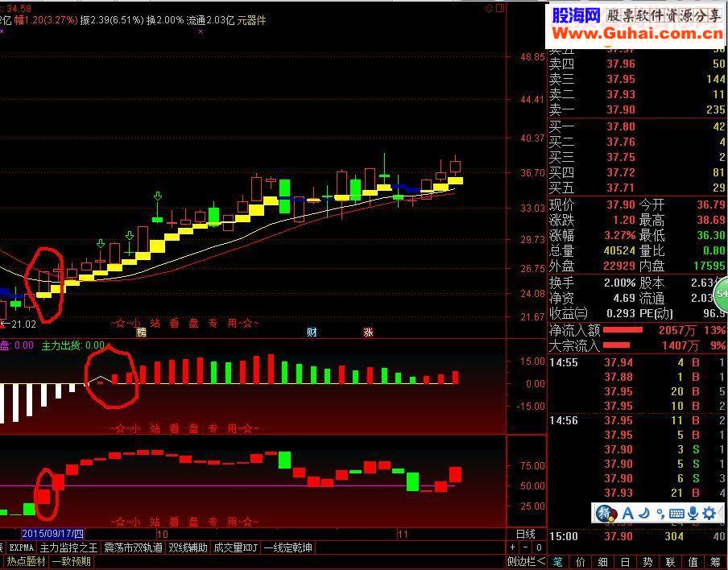Viewport: 728px width, 570px height.
Task: Click the month 11 marker on time axis
Action: (403, 535)
